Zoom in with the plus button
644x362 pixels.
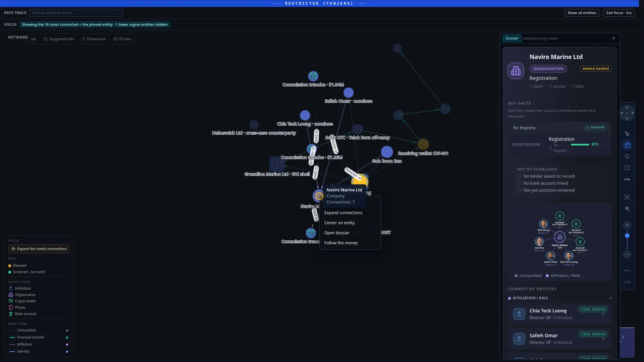click(x=627, y=225)
